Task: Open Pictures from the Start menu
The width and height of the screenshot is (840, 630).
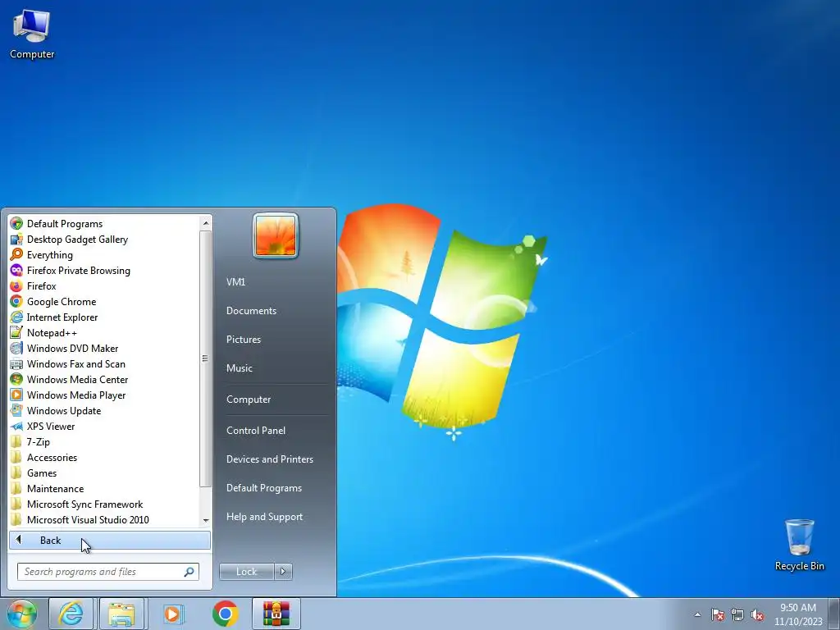Action: click(243, 339)
